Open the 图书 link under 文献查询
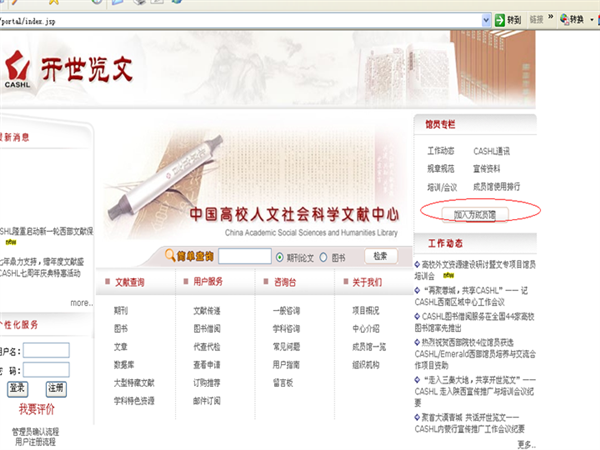Image resolution: width=600 pixels, height=450 pixels. point(121,328)
